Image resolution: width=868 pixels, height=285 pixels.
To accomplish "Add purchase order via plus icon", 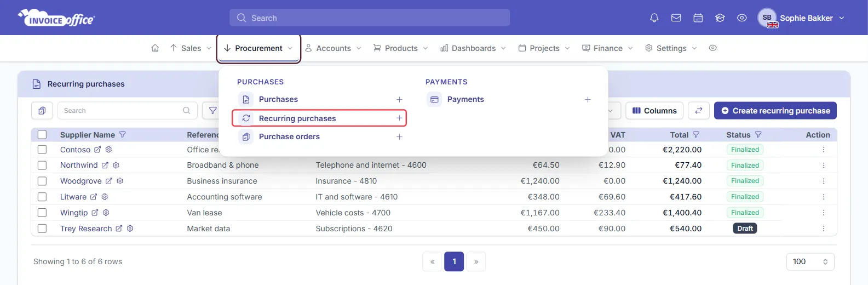I will [x=399, y=137].
